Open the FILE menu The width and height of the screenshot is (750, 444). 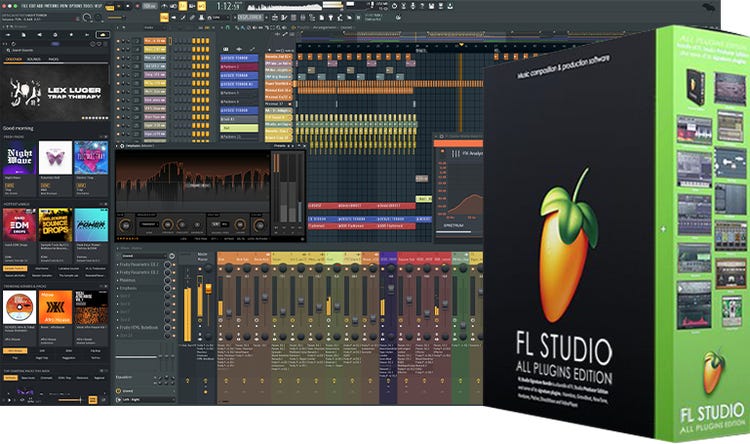tap(24, 6)
